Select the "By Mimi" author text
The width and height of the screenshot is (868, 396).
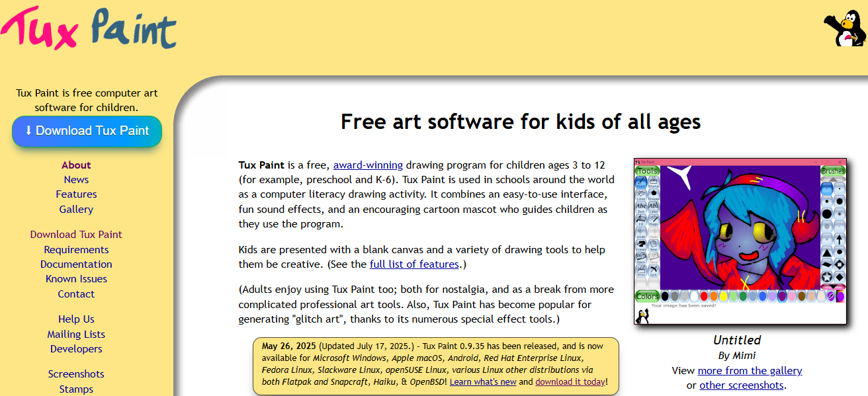[737, 356]
